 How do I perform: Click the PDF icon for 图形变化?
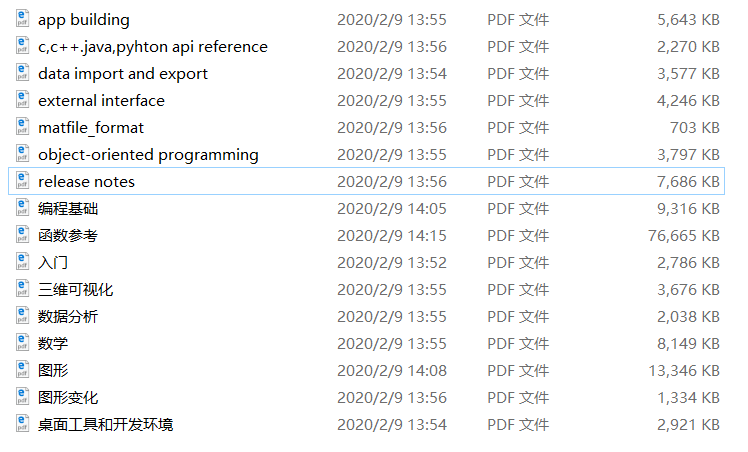click(x=23, y=397)
